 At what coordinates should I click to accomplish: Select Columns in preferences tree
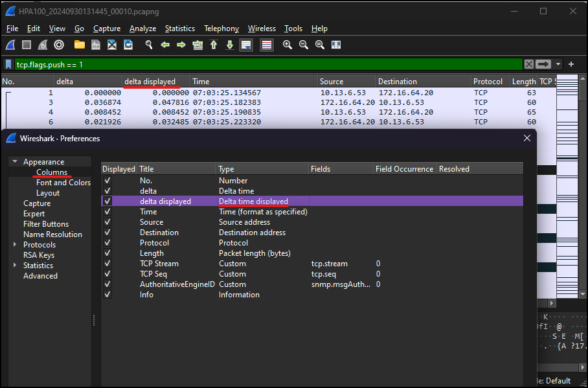coord(52,172)
